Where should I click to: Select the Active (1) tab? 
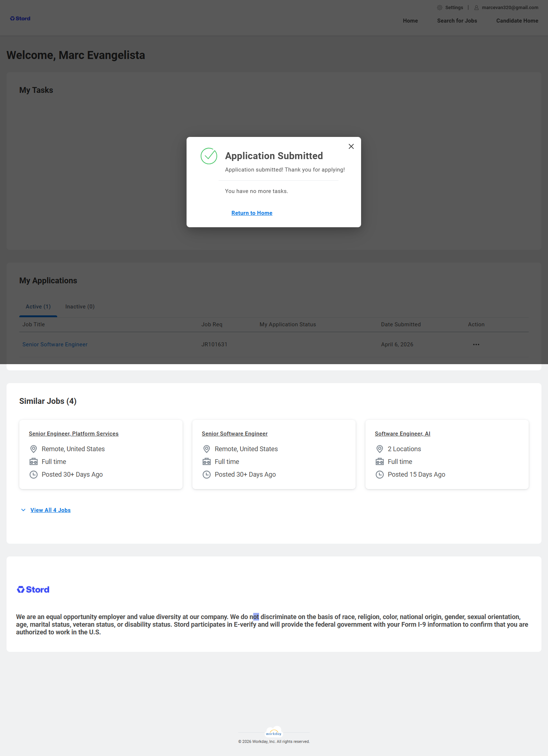[38, 307]
